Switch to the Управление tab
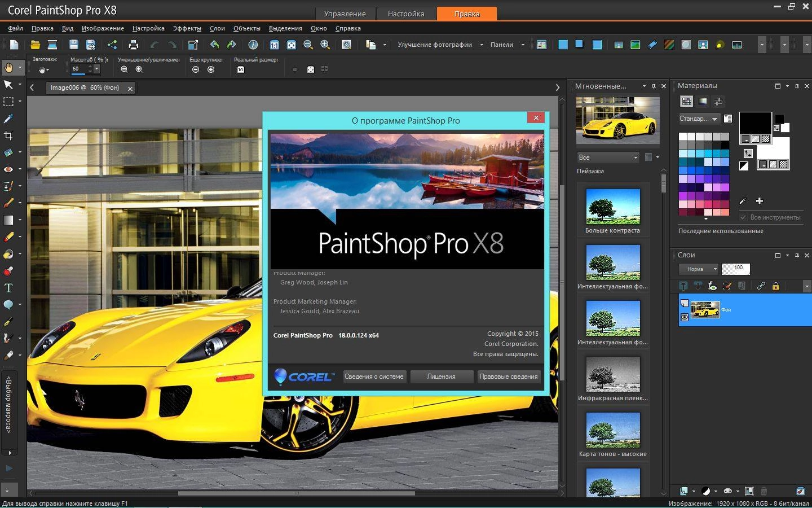812x508 pixels. [345, 14]
